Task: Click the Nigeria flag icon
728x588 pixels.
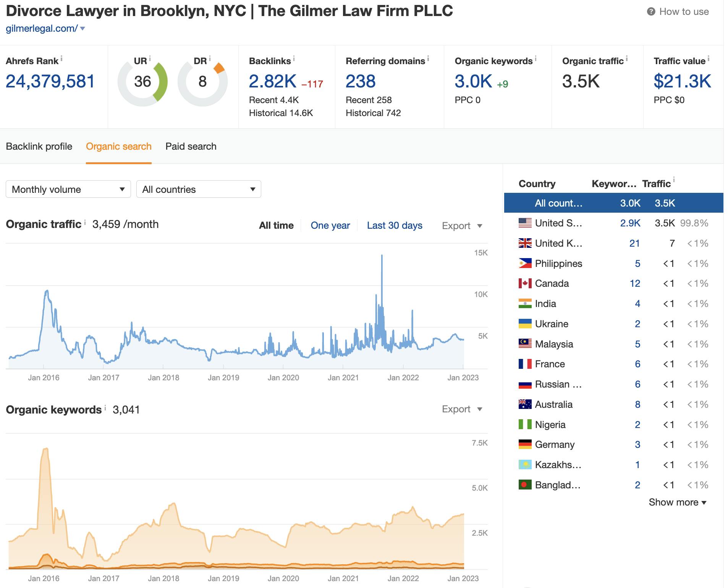Action: point(525,425)
